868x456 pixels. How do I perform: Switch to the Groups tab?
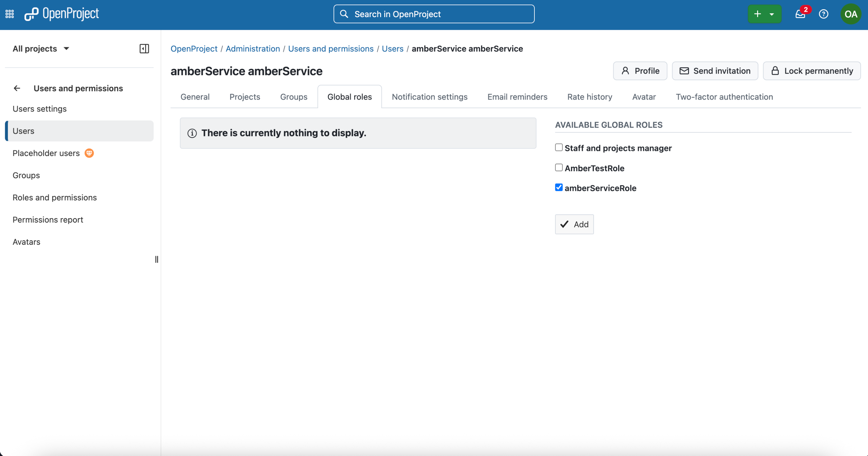click(x=293, y=97)
